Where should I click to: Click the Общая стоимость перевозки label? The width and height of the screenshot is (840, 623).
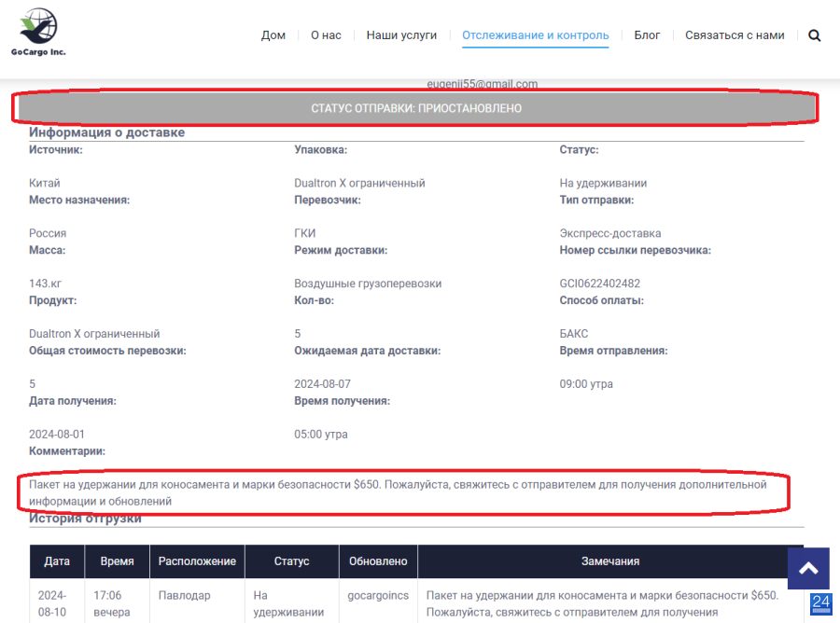(x=107, y=351)
